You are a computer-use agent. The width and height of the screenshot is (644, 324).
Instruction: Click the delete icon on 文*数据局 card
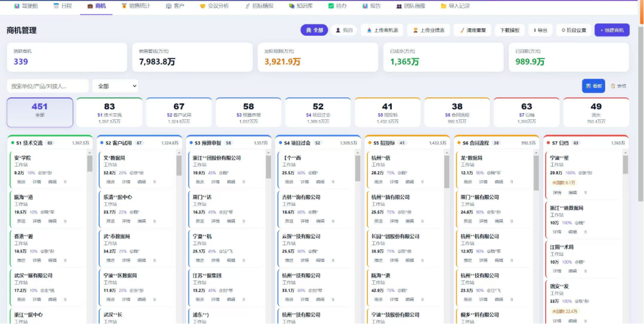click(155, 182)
